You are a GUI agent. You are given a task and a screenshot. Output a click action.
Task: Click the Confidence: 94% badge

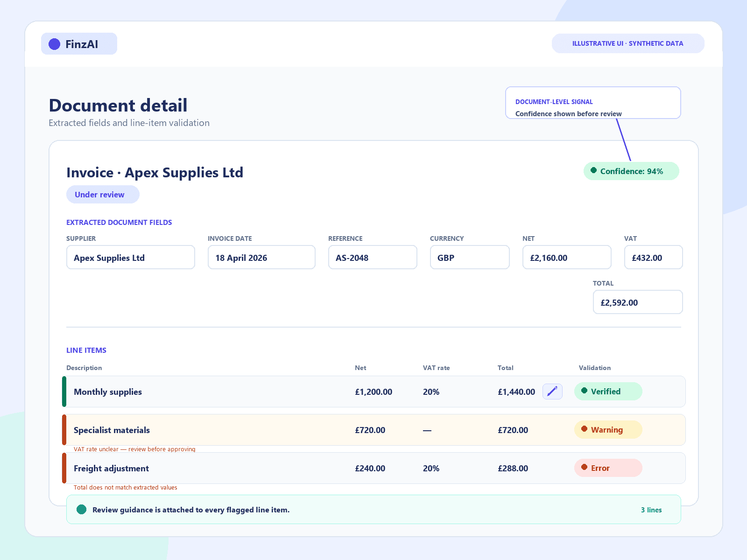[x=631, y=171]
